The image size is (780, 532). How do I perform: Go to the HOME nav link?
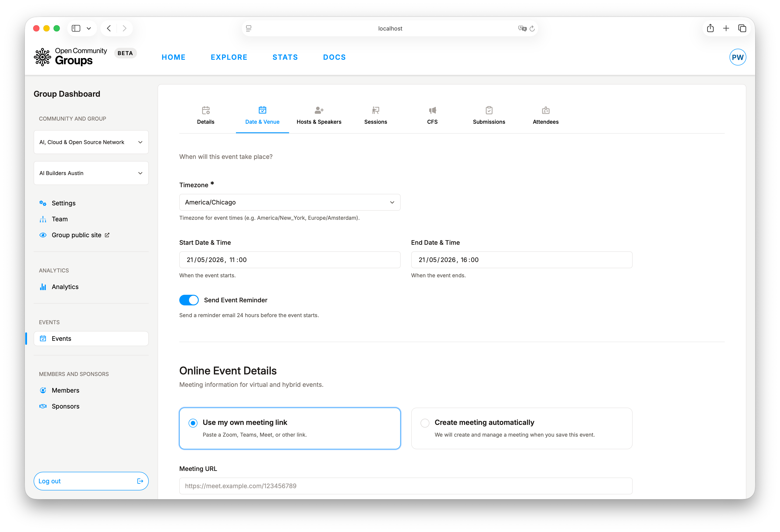(174, 57)
